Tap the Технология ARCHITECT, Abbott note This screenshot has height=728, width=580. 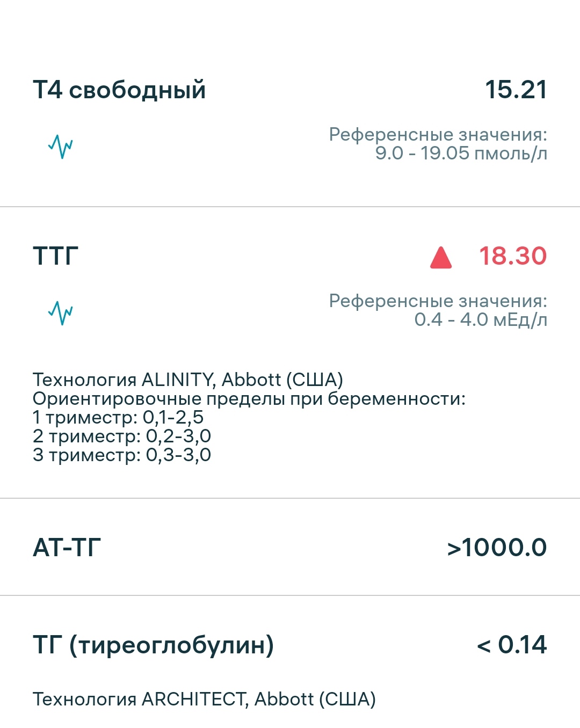tap(204, 699)
